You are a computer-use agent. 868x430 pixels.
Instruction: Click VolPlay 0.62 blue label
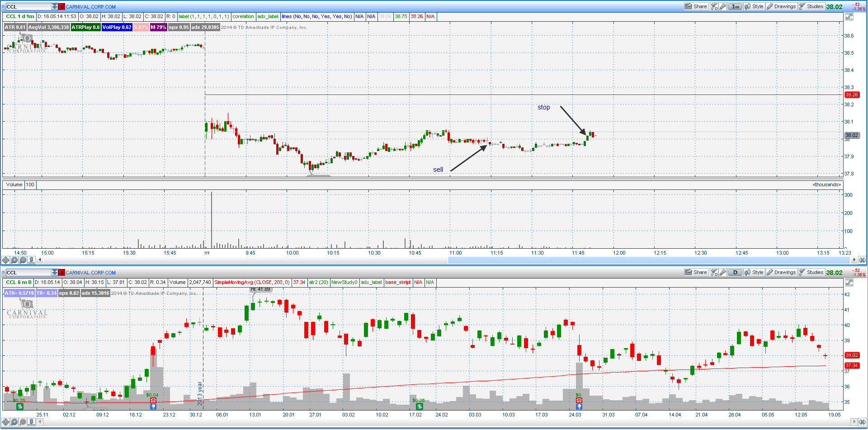[117, 27]
